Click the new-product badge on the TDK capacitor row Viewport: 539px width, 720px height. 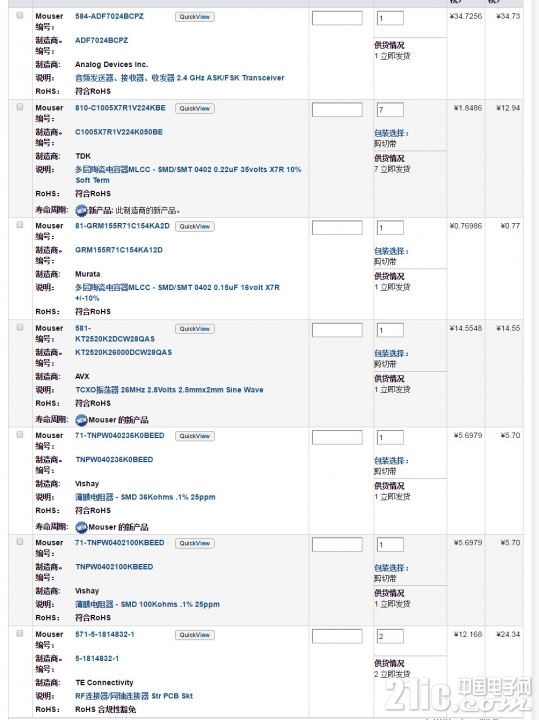click(x=81, y=210)
